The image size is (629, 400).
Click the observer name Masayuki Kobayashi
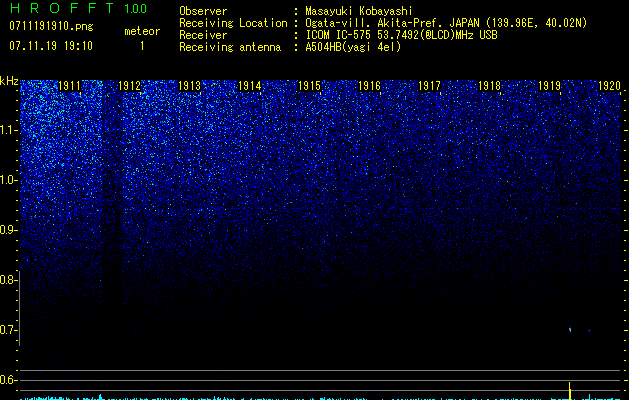(x=359, y=11)
